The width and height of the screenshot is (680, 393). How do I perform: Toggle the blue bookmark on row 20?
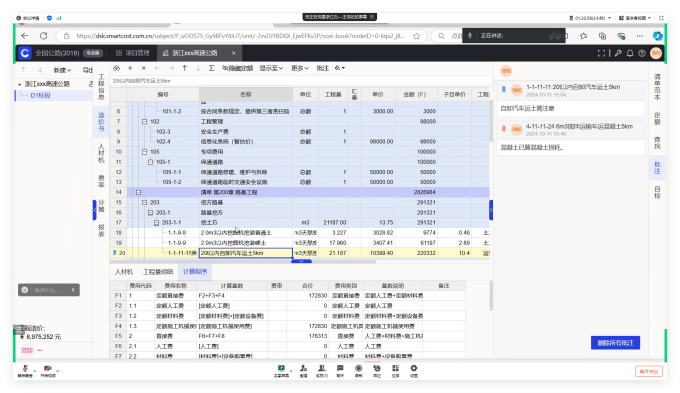click(x=114, y=252)
